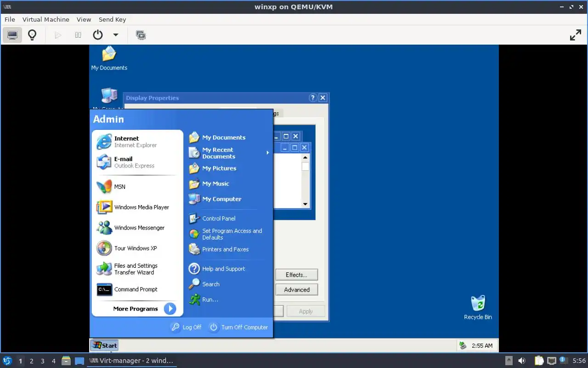Screen dimensions: 588x368
Task: Click the Admin user name header
Action: pyautogui.click(x=108, y=119)
